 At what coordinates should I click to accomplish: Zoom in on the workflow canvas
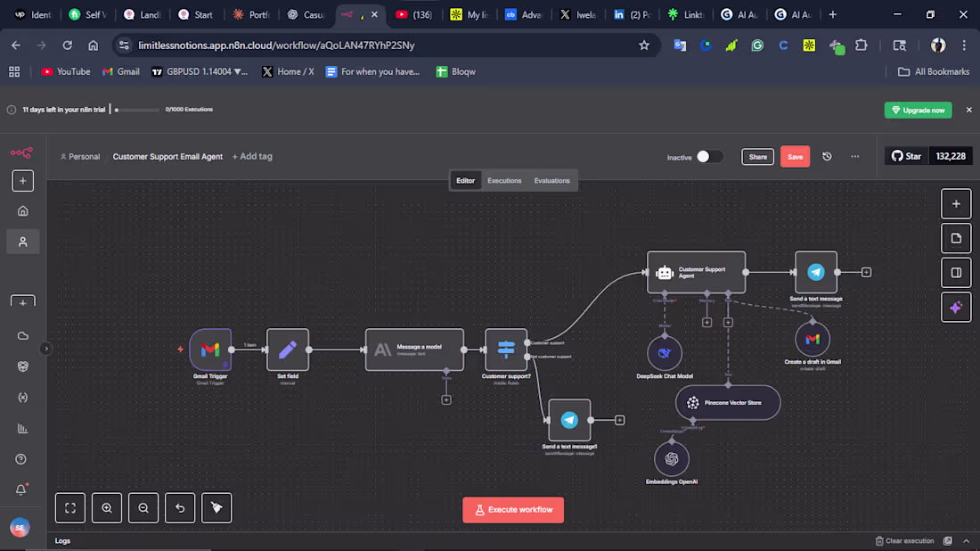(107, 508)
